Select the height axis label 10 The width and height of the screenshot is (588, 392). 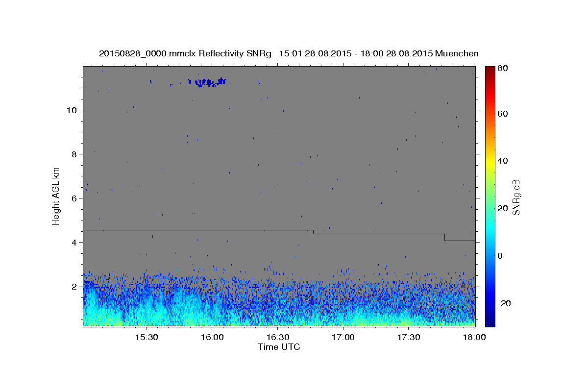[71, 110]
